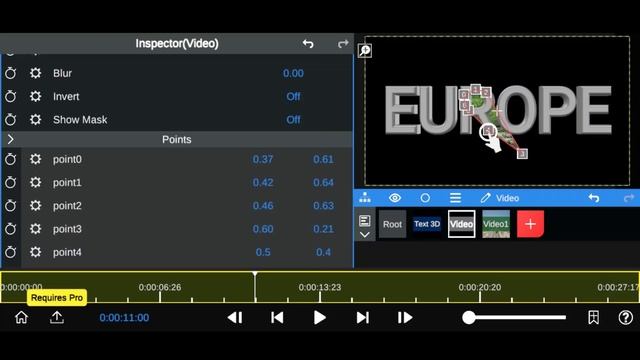Open the export share icon
Image resolution: width=640 pixels, height=360 pixels.
pos(57,317)
